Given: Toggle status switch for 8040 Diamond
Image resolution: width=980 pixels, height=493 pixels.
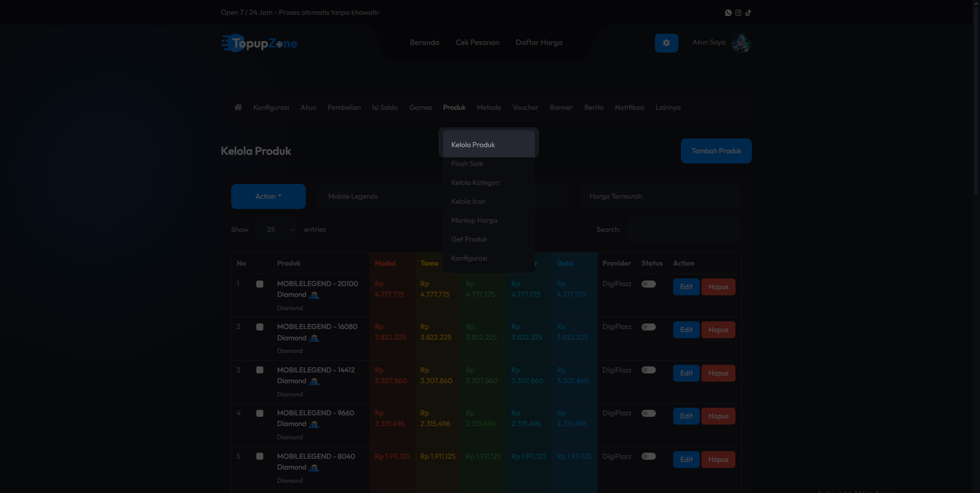Looking at the screenshot, I should click(649, 456).
